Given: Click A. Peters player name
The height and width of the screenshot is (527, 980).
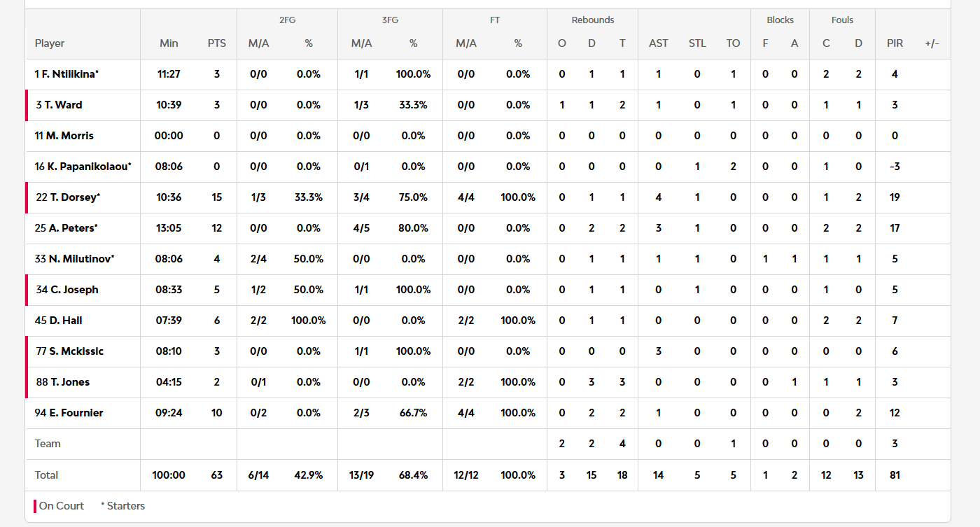Looking at the screenshot, I should (x=72, y=228).
